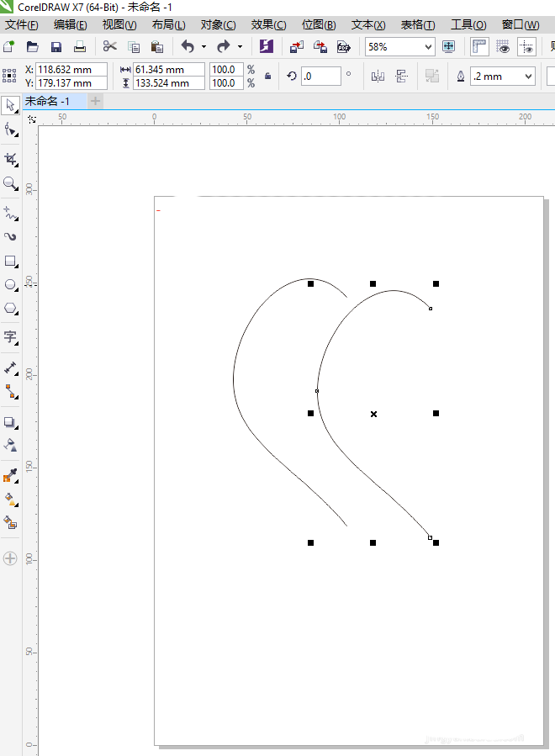Viewport: 555px width, 756px height.
Task: Select the Drop shadow tool
Action: point(11,422)
